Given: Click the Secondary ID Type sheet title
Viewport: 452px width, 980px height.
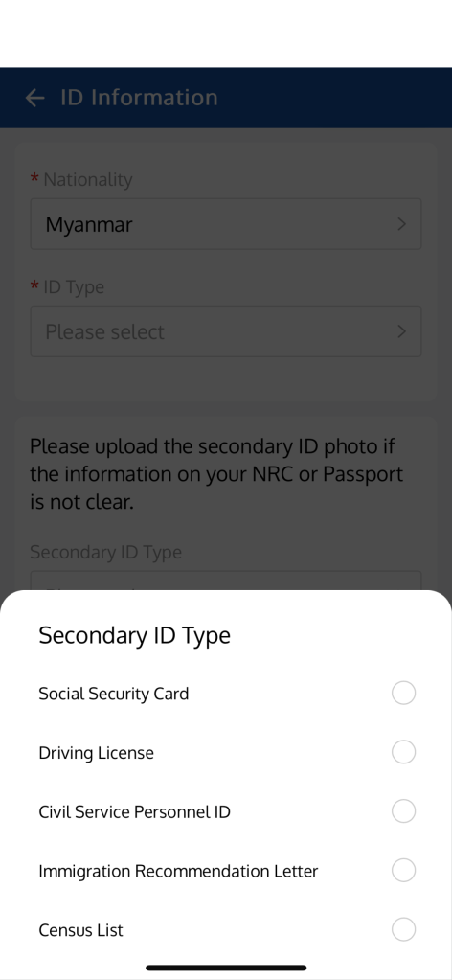Looking at the screenshot, I should 134,635.
